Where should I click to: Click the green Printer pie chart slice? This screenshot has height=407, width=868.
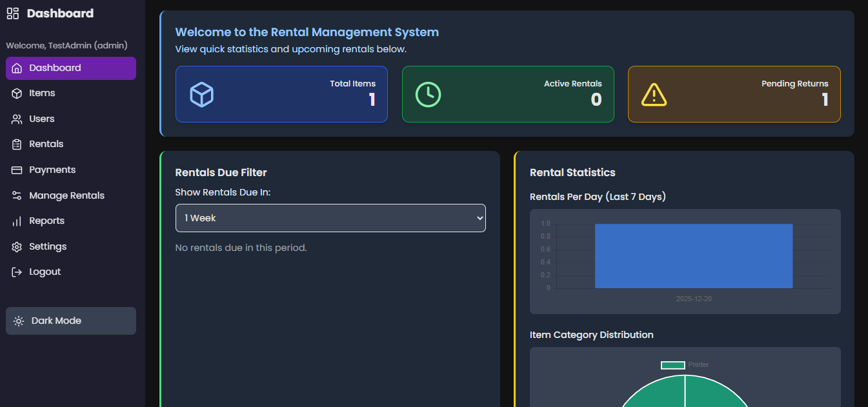(684, 395)
